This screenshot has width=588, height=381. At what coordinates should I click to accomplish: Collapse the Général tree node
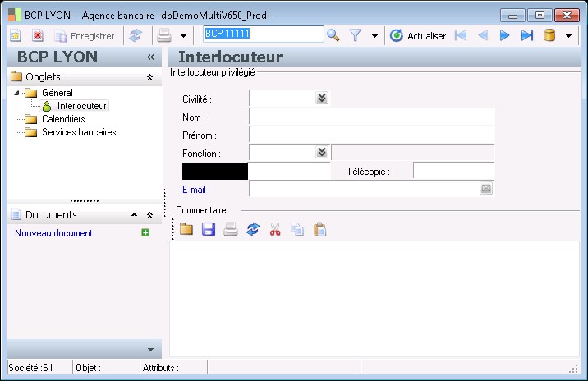click(x=16, y=93)
